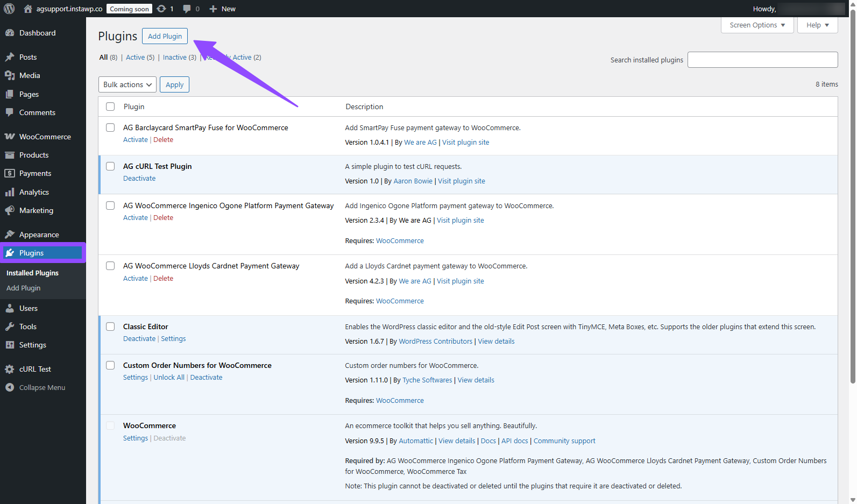This screenshot has height=504, width=857.
Task: Click the Coming soon badge in the admin bar
Action: (x=129, y=9)
